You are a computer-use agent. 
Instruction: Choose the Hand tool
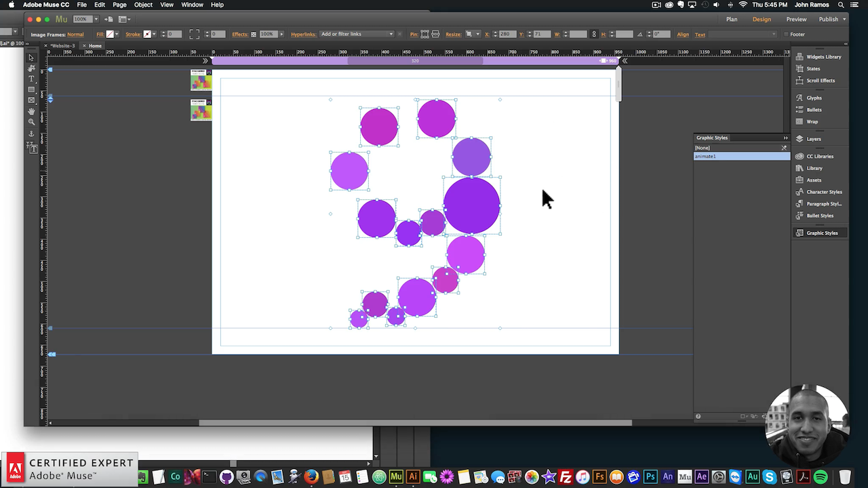pos(31,111)
